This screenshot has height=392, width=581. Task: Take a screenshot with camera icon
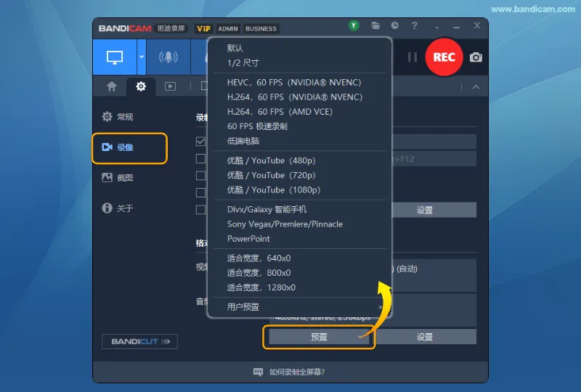tap(476, 57)
